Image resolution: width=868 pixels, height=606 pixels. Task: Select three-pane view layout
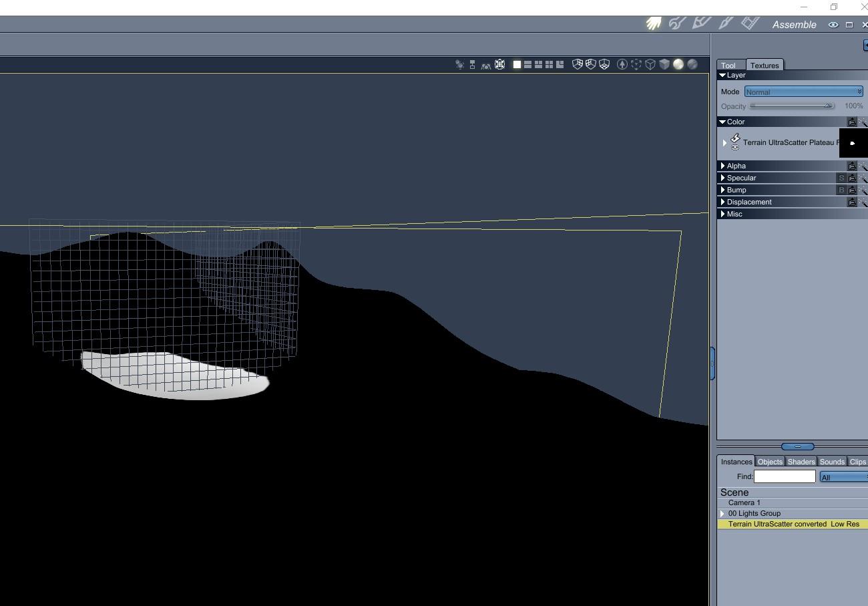(x=538, y=65)
